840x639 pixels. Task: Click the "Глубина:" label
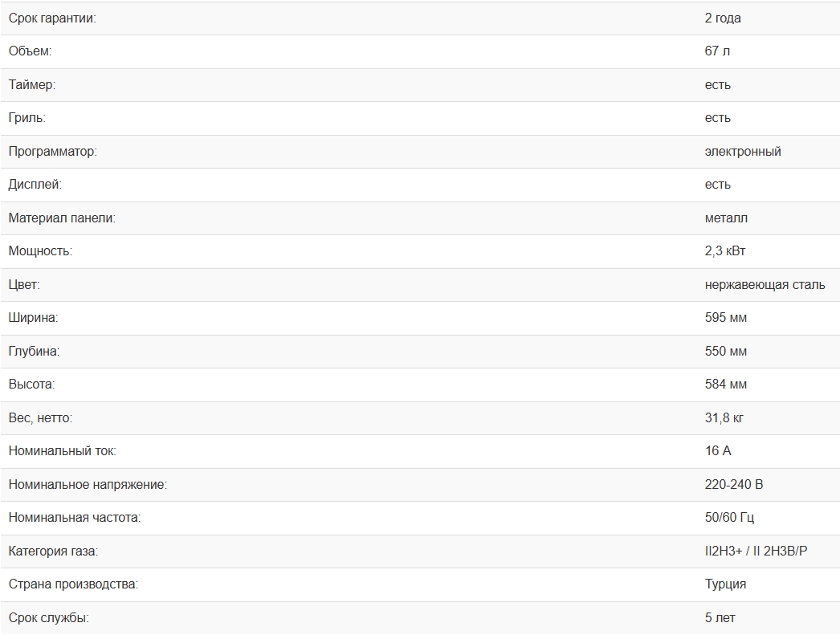(x=34, y=352)
